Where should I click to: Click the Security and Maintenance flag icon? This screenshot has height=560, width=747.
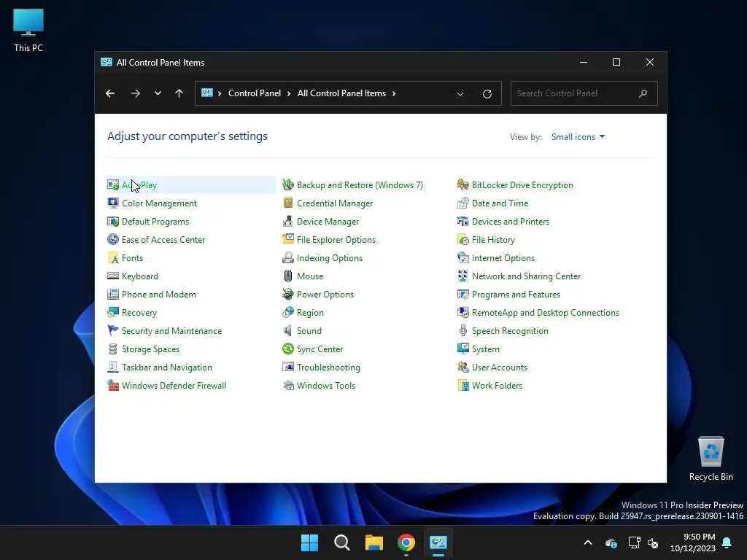pos(113,331)
